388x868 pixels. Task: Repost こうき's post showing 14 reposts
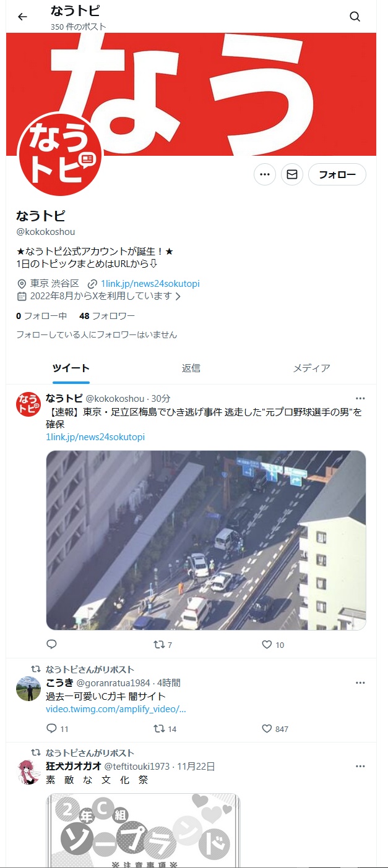click(165, 729)
